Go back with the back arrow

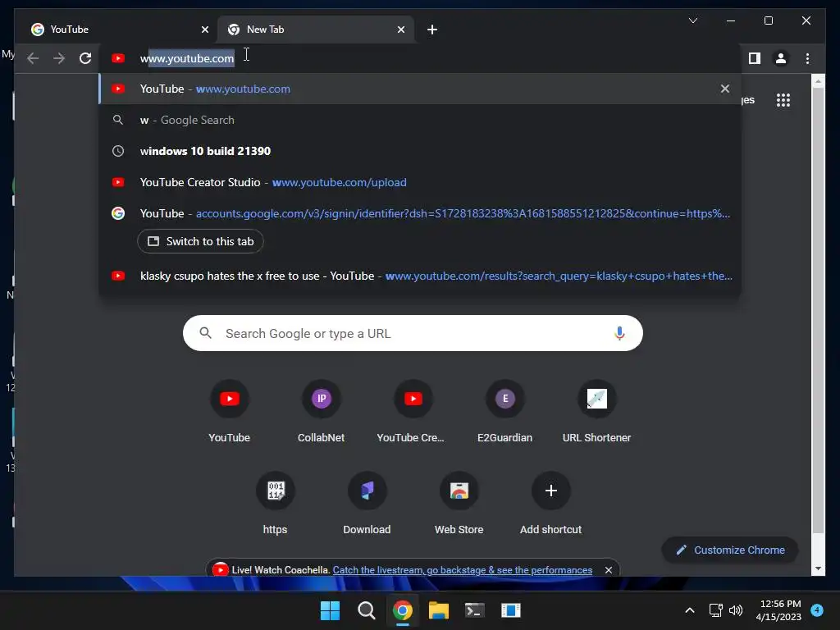(33, 58)
